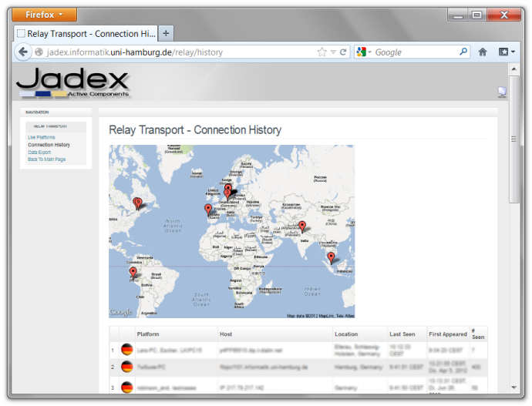Click the map marker over Peru

click(133, 273)
